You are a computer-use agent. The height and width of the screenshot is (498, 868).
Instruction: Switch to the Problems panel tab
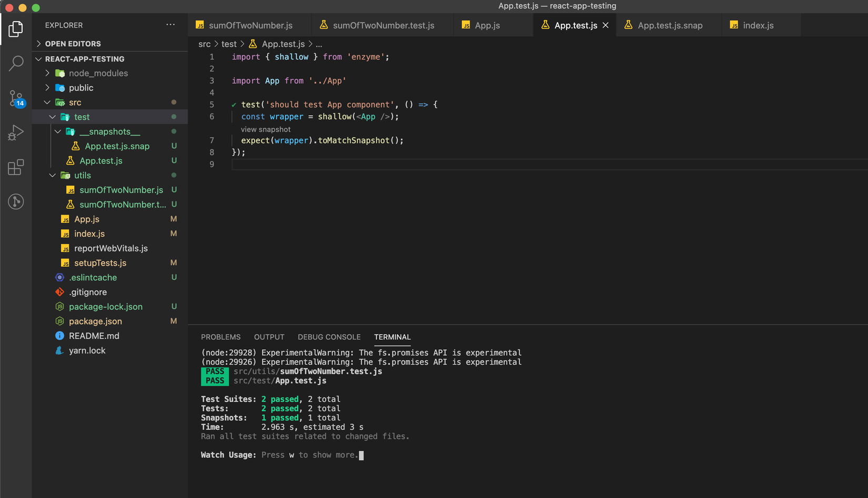pyautogui.click(x=220, y=337)
